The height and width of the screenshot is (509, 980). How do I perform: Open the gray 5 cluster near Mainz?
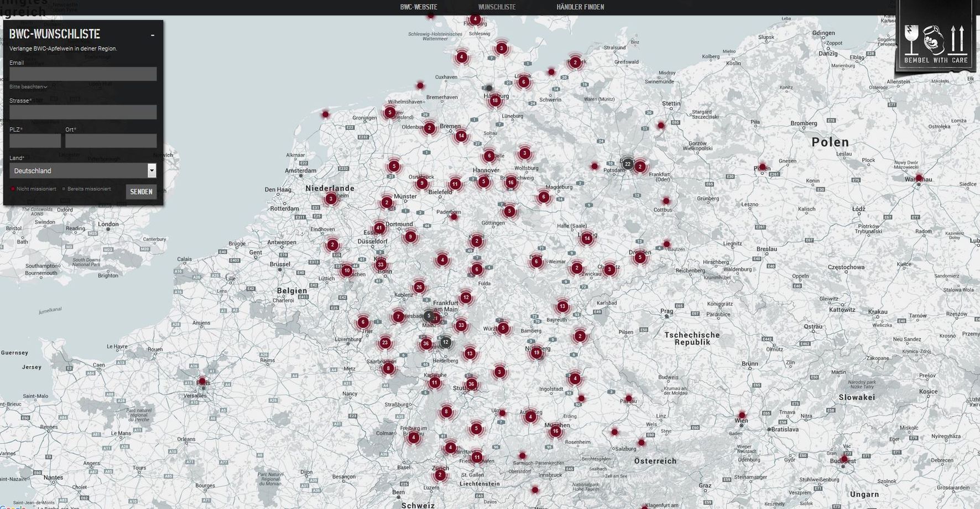(429, 316)
